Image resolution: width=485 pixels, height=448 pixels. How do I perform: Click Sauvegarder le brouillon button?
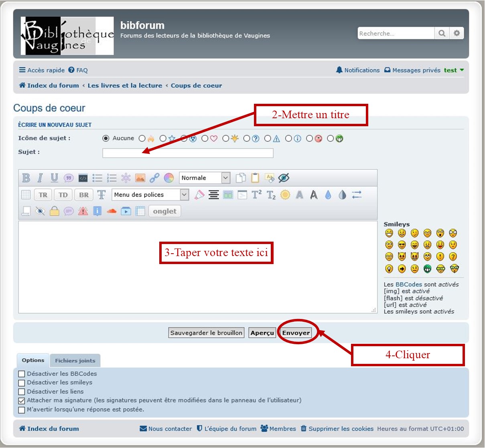206,333
